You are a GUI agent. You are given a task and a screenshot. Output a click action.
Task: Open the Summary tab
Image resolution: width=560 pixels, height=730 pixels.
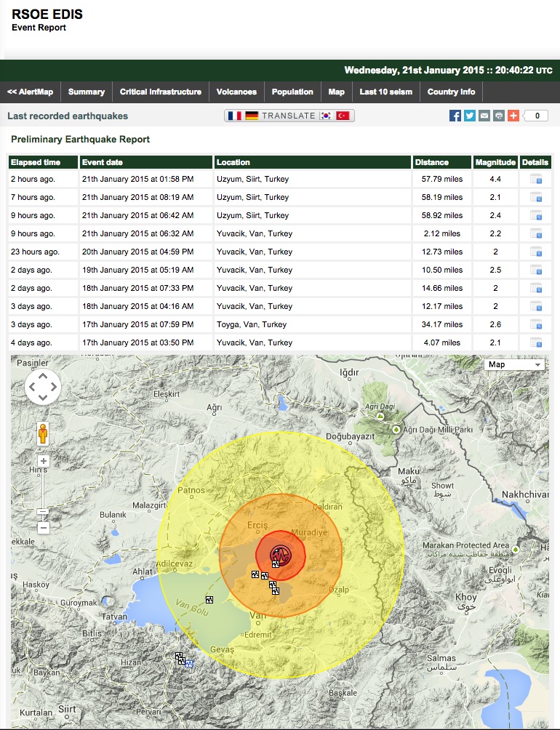click(87, 92)
